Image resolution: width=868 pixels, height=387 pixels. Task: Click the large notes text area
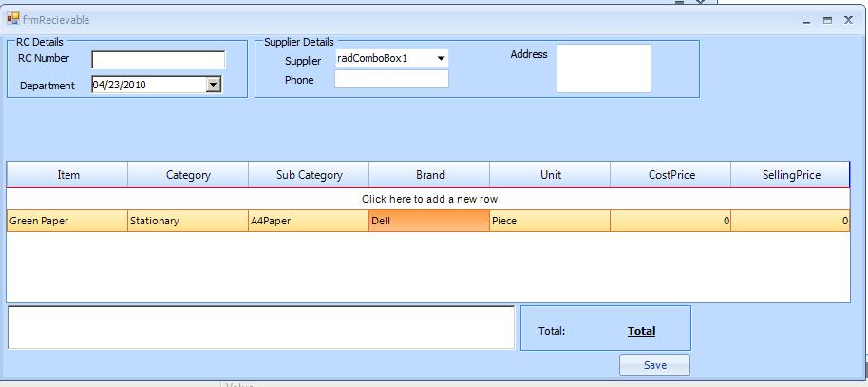pyautogui.click(x=261, y=327)
